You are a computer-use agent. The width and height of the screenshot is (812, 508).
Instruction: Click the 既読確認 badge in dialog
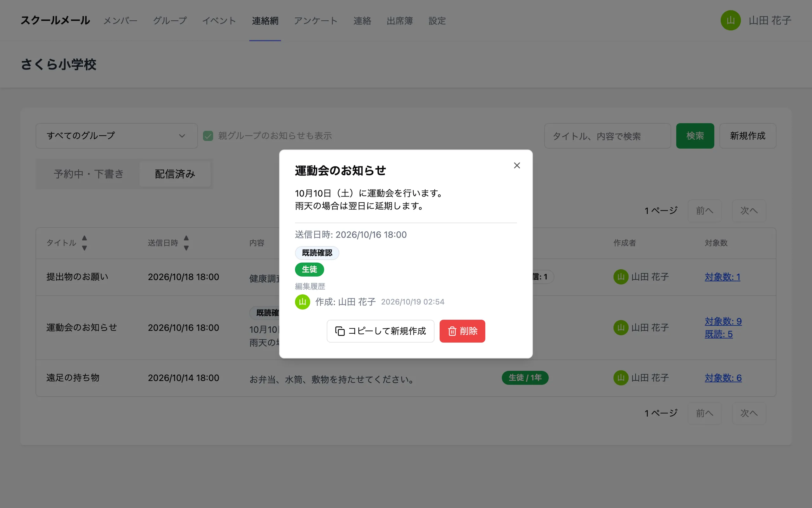(317, 253)
